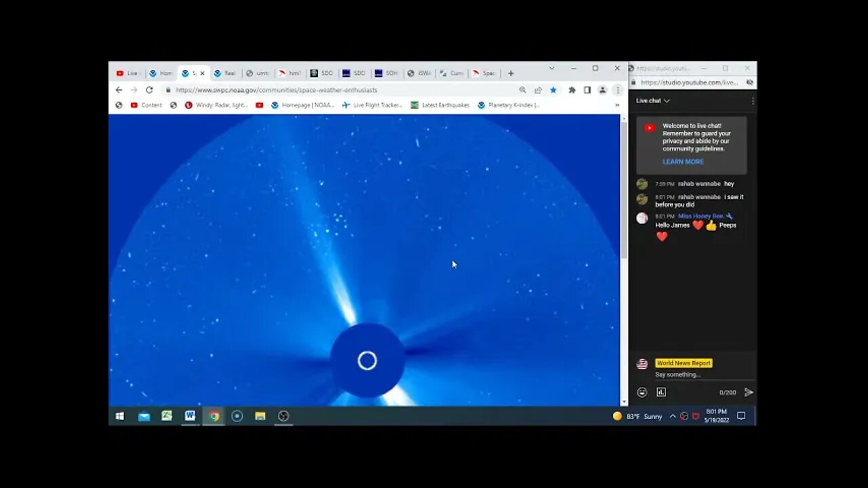The height and width of the screenshot is (488, 868).
Task: Send the chat message with arrow icon
Action: [749, 392]
